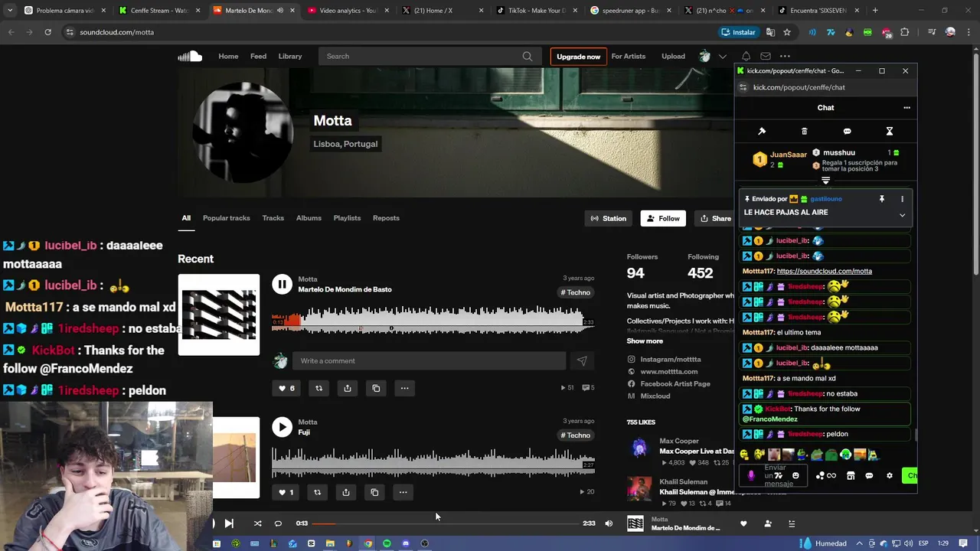Open the SoundCloud notifications bell
Screen dimensions: 980x551
point(746,56)
